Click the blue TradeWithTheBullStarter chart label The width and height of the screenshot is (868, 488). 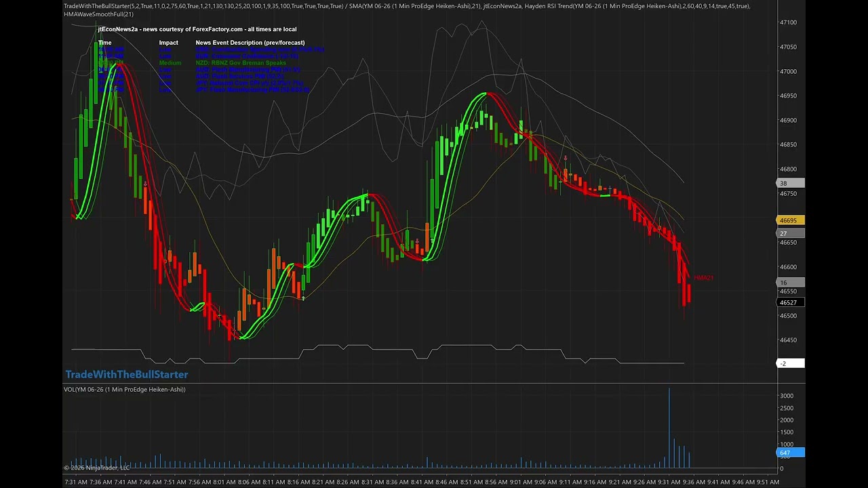click(x=127, y=374)
